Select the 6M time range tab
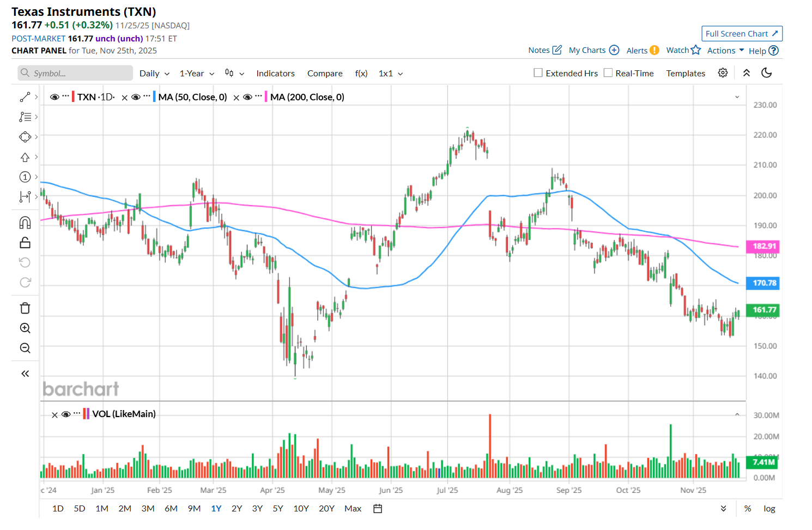Screen dimensions: 812x530 point(171,509)
